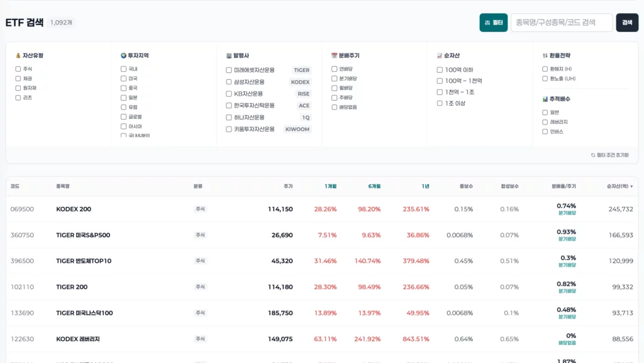Toggle the teal 필터 button

click(x=493, y=23)
